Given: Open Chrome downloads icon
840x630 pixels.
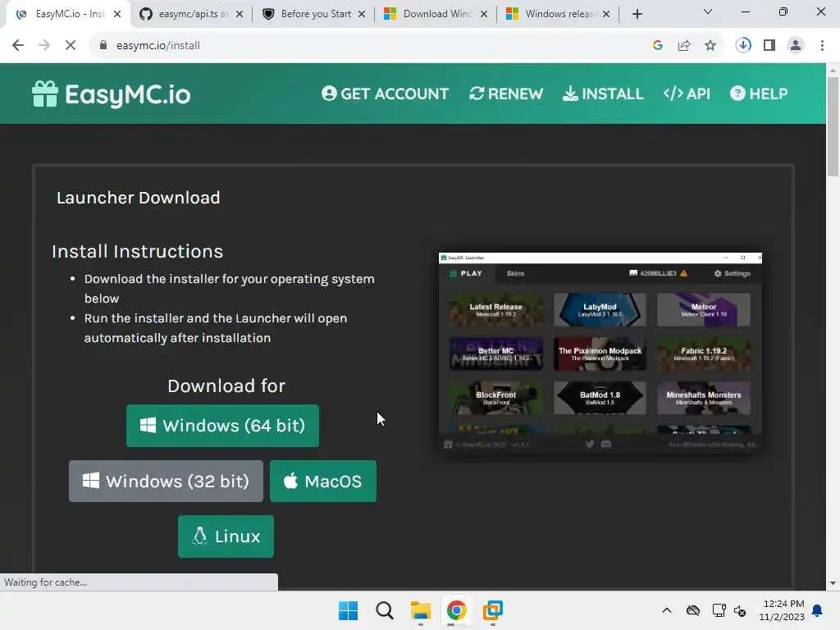Looking at the screenshot, I should click(x=743, y=46).
